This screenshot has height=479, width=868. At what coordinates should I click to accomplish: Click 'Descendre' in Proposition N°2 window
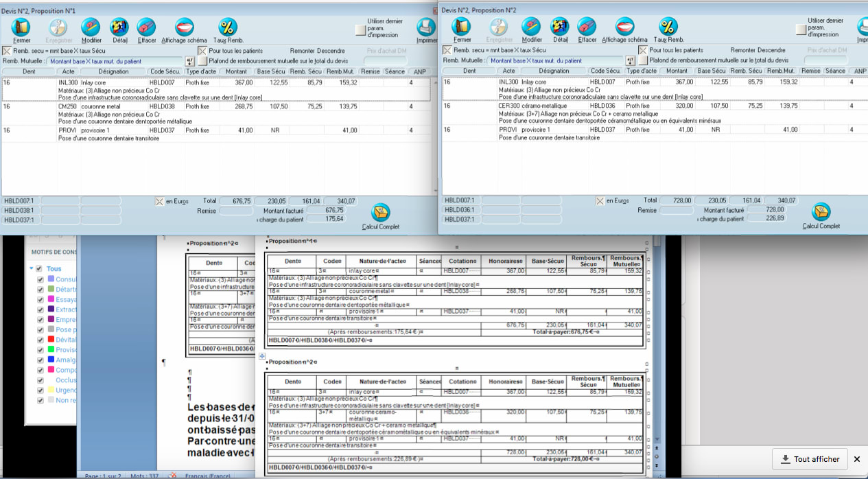tap(772, 50)
